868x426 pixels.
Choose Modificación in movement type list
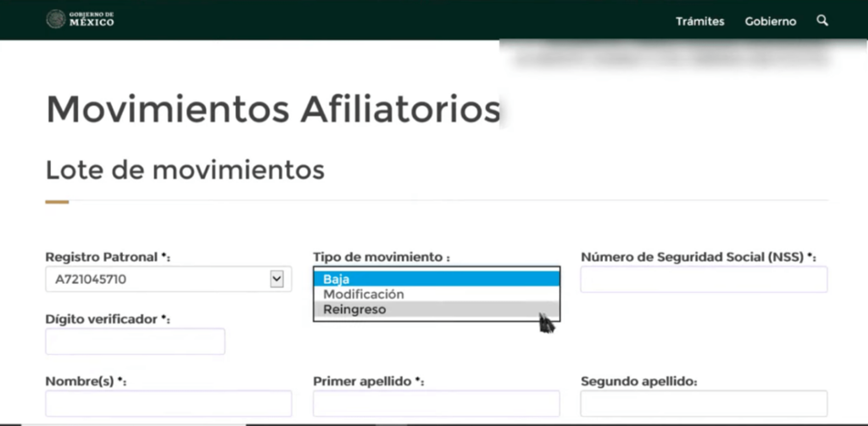(437, 294)
